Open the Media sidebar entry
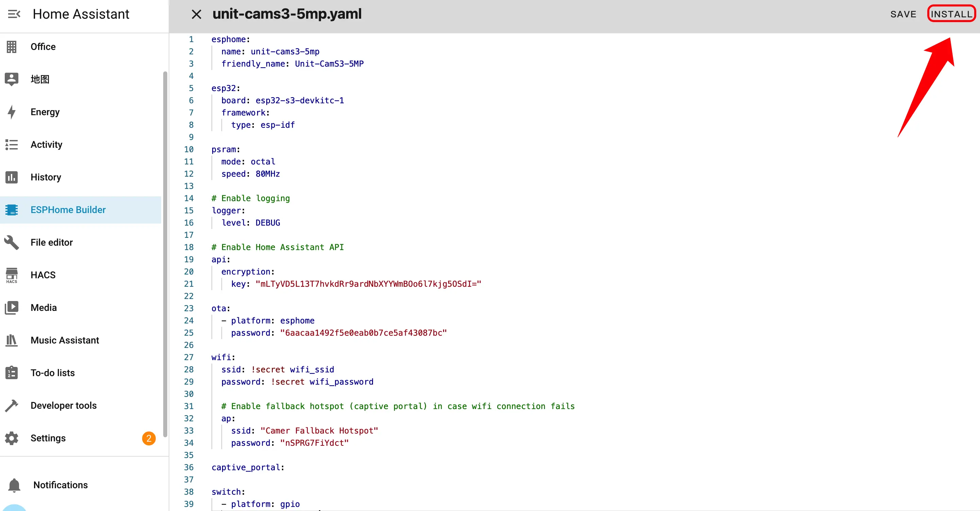The height and width of the screenshot is (511, 980). coord(44,307)
